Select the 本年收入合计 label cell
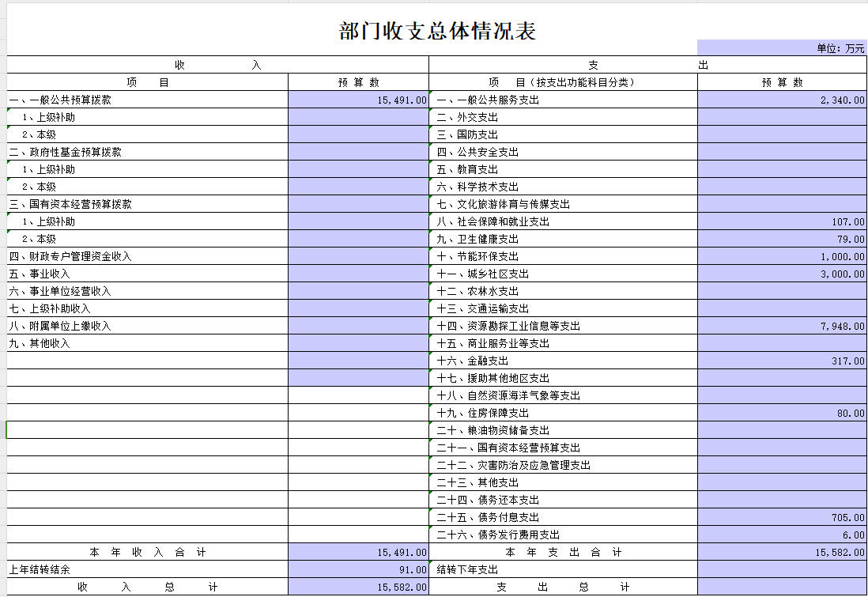868x597 pixels. click(x=147, y=552)
